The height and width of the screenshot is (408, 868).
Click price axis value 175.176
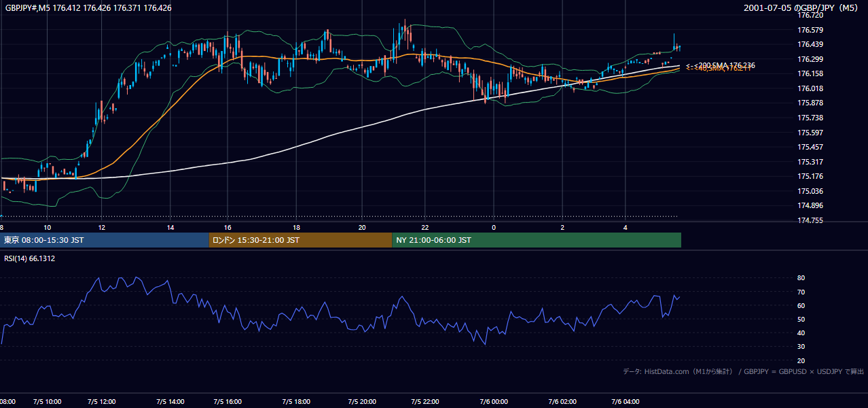(x=811, y=176)
